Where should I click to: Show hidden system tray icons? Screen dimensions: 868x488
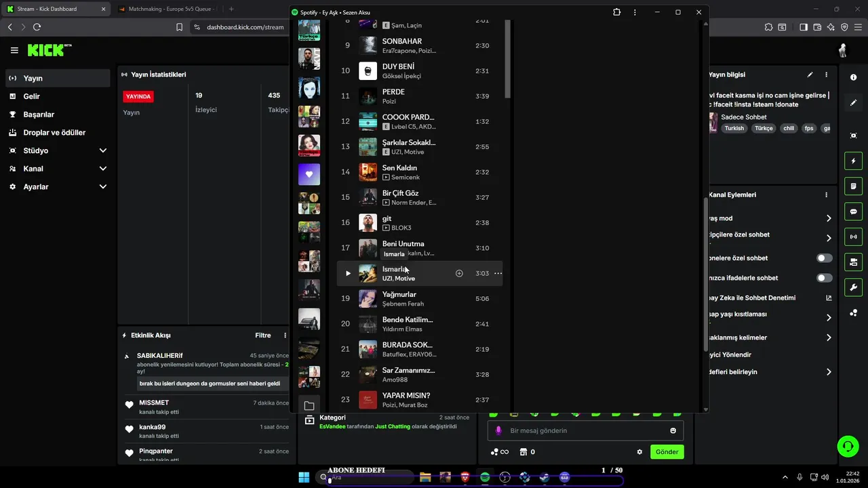pyautogui.click(x=785, y=477)
